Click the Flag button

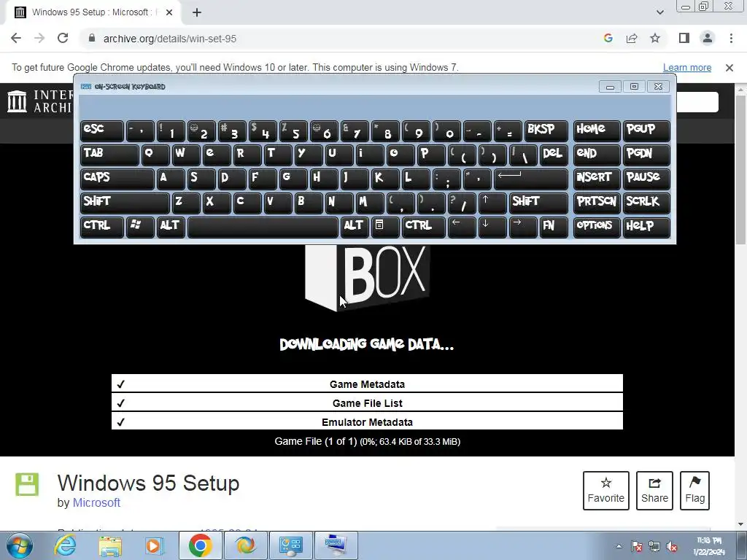click(x=694, y=491)
